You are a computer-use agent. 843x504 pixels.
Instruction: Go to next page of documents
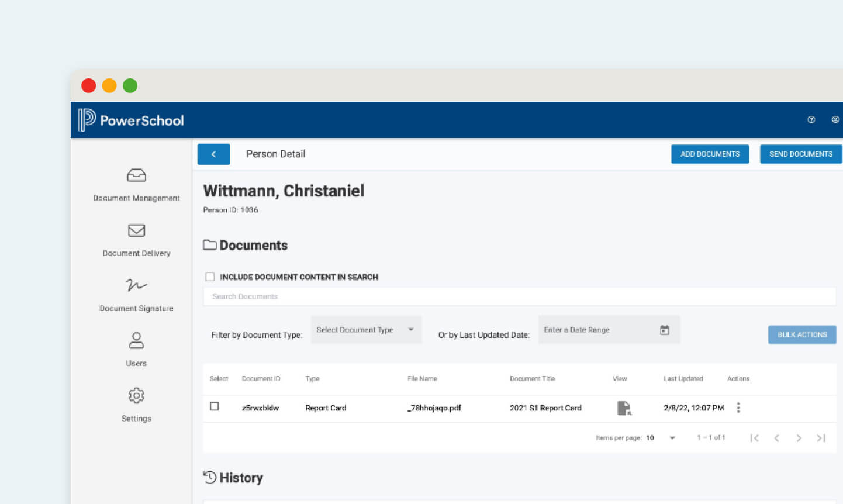point(799,438)
